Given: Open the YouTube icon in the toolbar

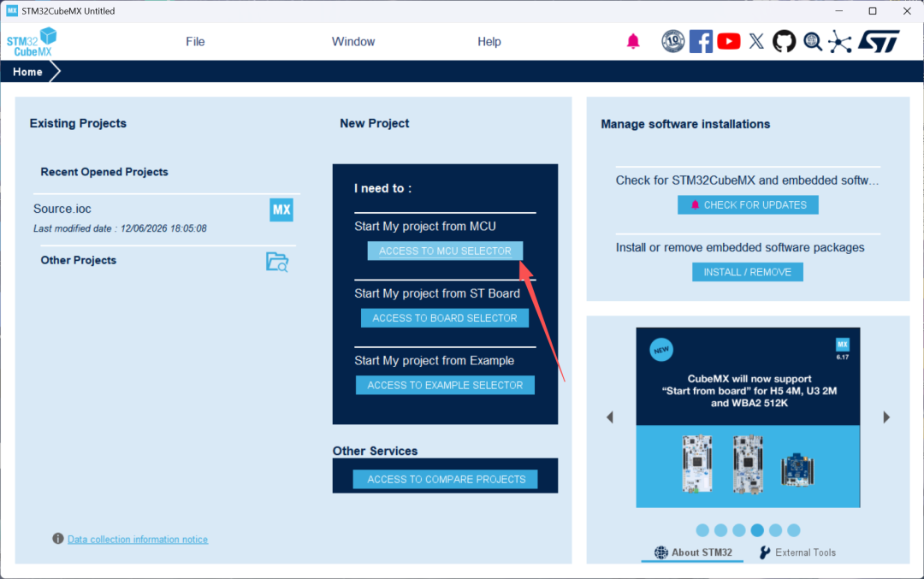Looking at the screenshot, I should 728,41.
